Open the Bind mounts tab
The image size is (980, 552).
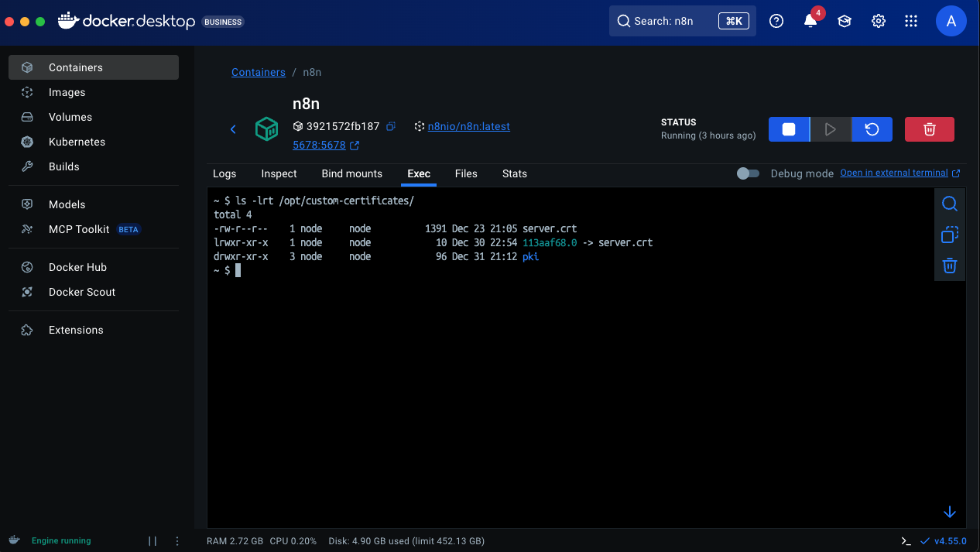pos(351,173)
